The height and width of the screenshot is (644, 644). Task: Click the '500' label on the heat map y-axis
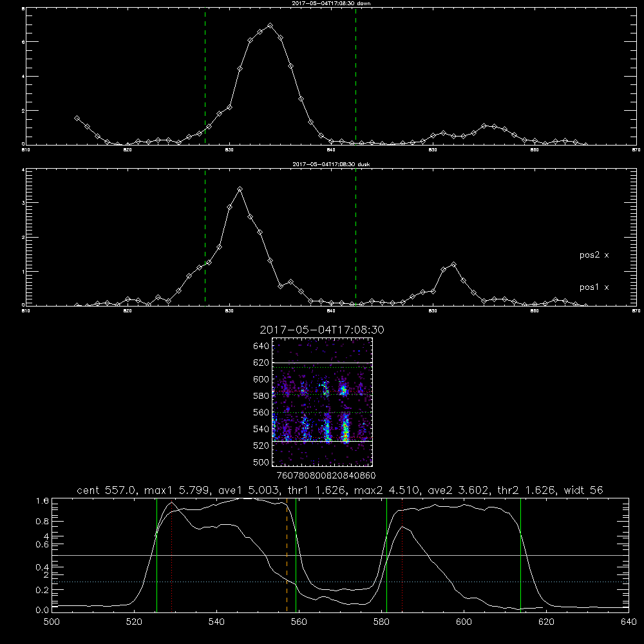[261, 462]
